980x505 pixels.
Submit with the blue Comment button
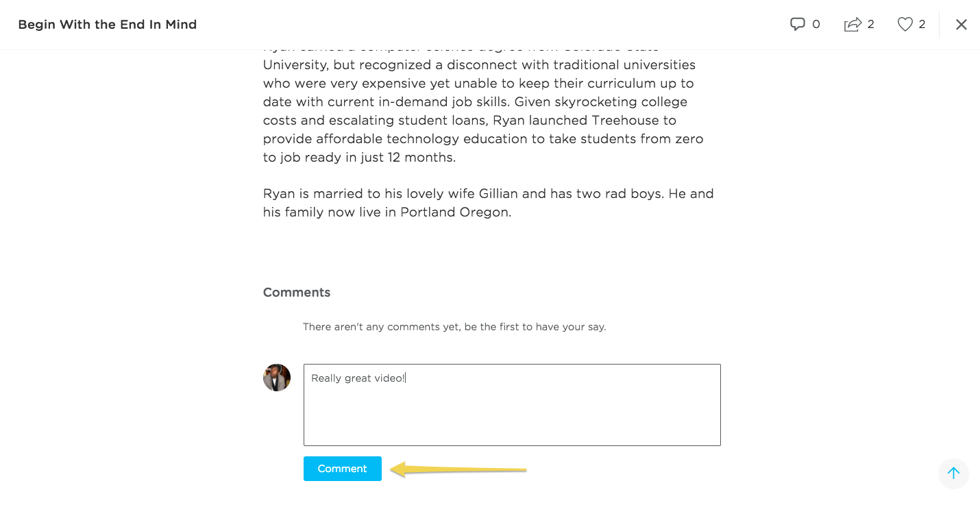pos(343,469)
